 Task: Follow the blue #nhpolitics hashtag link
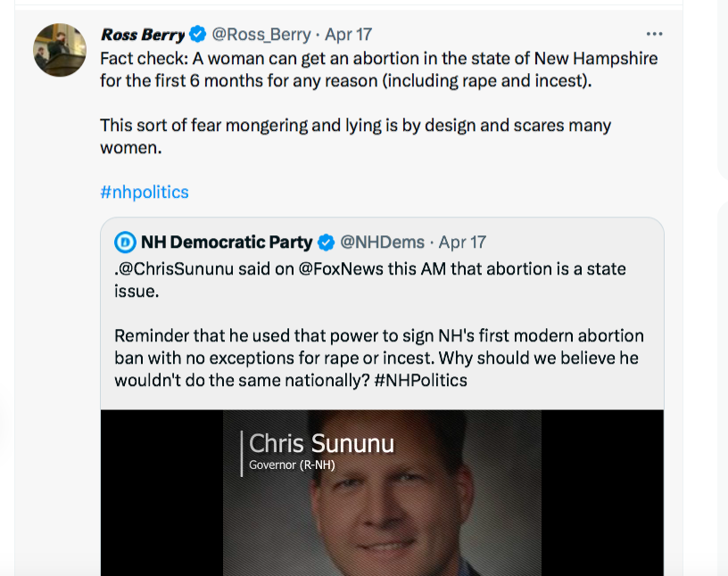145,192
